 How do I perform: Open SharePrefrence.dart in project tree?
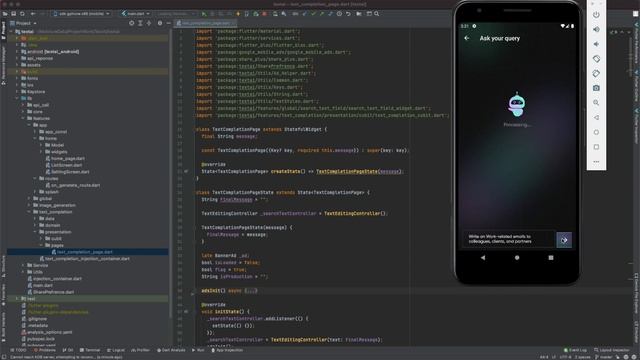click(x=51, y=292)
